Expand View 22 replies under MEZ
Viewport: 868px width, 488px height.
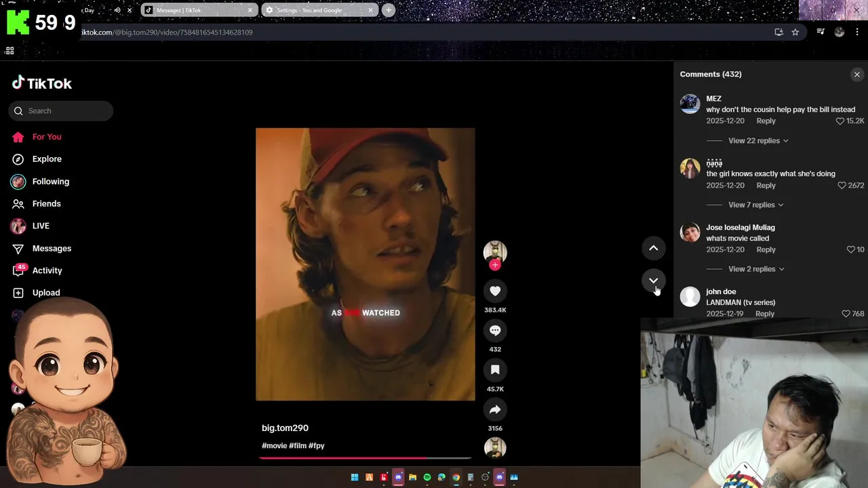click(x=758, y=140)
